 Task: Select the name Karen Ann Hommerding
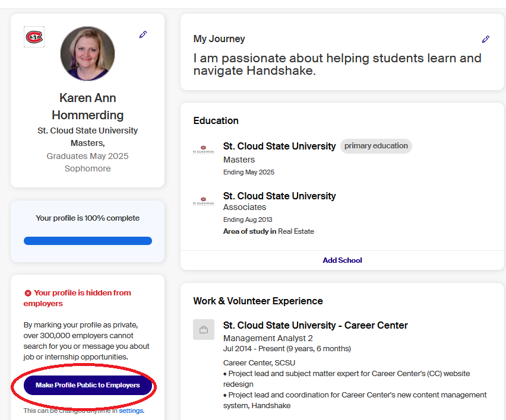point(87,106)
